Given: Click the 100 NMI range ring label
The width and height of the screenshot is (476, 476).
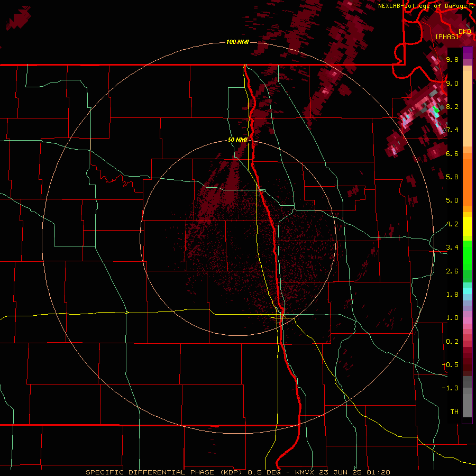Looking at the screenshot, I should 237,42.
